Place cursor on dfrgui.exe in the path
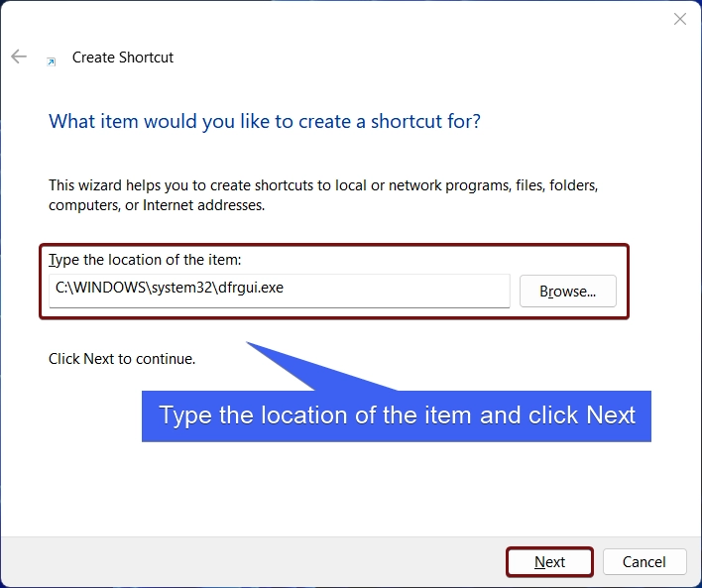 (x=251, y=288)
